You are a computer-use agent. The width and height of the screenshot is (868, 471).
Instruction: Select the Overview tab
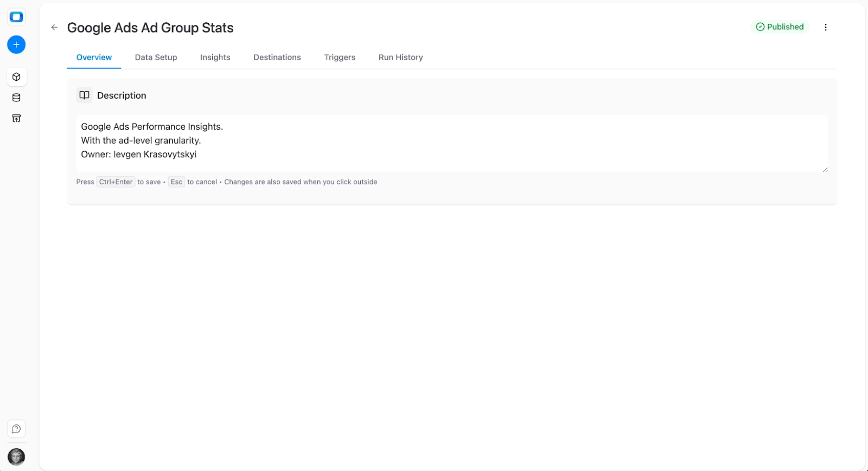pos(94,57)
